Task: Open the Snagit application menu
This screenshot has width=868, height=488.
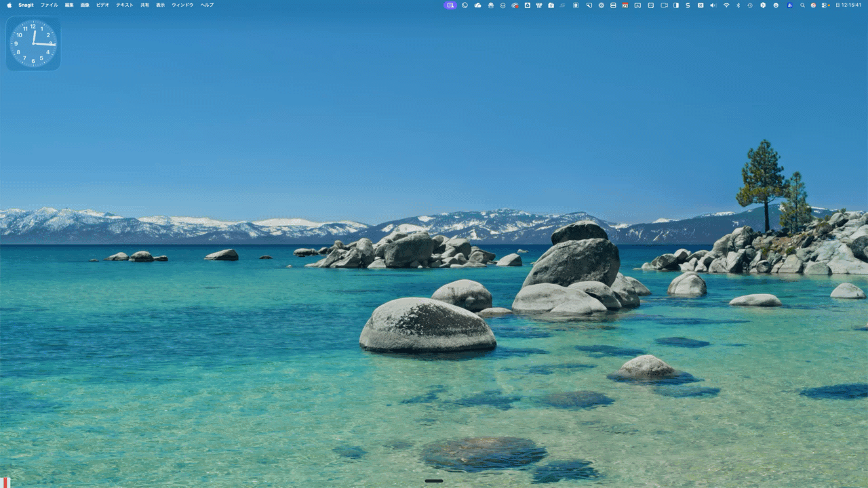Action: 26,5
